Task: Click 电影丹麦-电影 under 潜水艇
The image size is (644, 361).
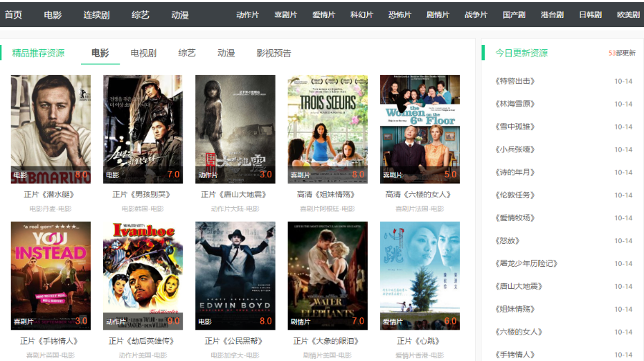Action: (50, 209)
